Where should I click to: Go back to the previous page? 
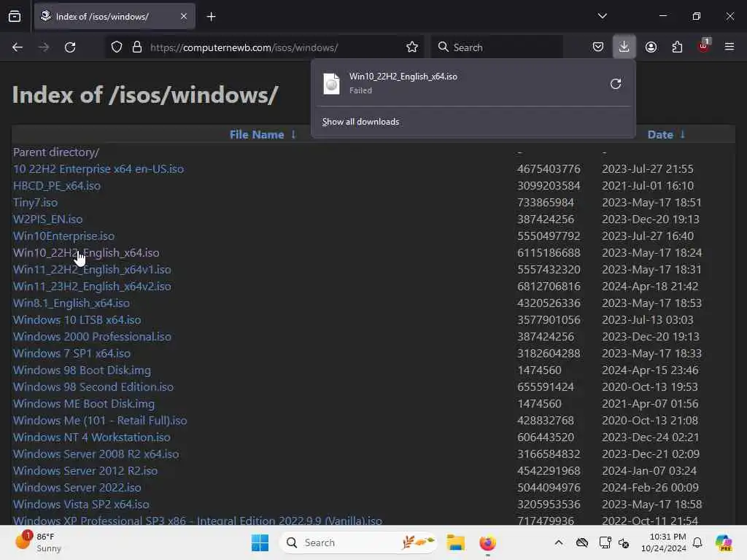[18, 47]
